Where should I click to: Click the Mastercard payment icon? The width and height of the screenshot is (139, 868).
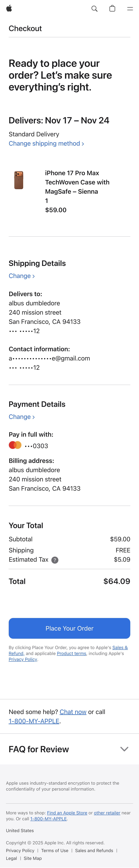click(15, 445)
